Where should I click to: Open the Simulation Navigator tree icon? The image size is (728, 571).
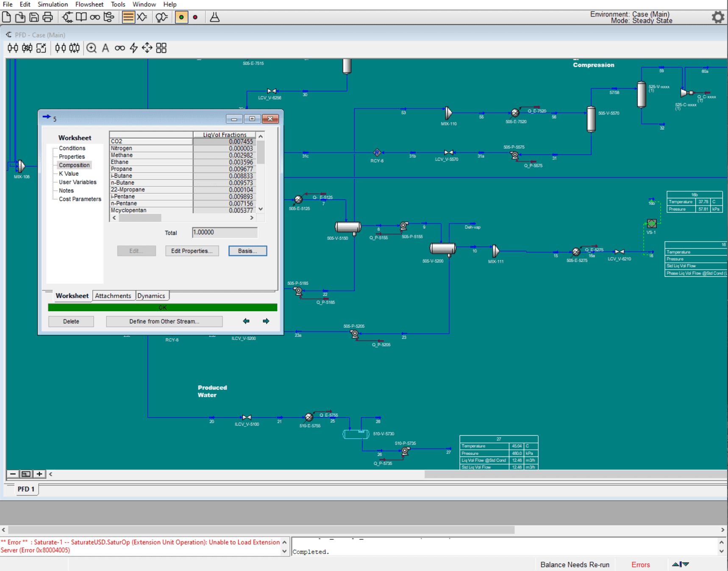[x=109, y=17]
